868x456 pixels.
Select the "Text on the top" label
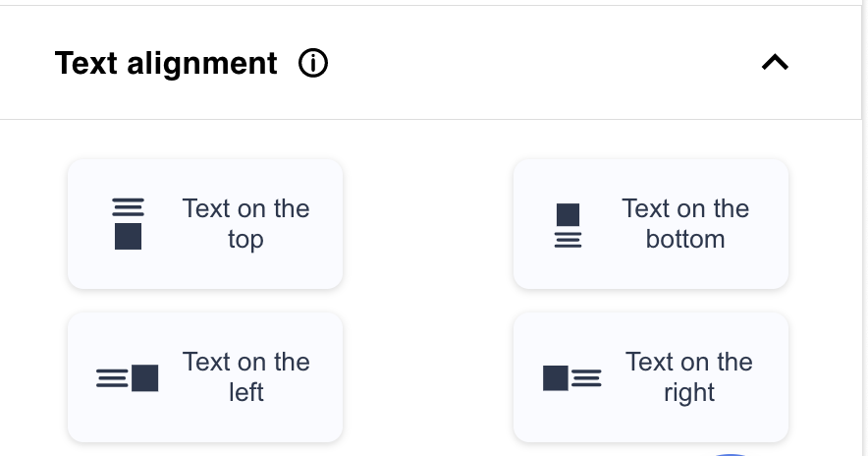click(245, 224)
